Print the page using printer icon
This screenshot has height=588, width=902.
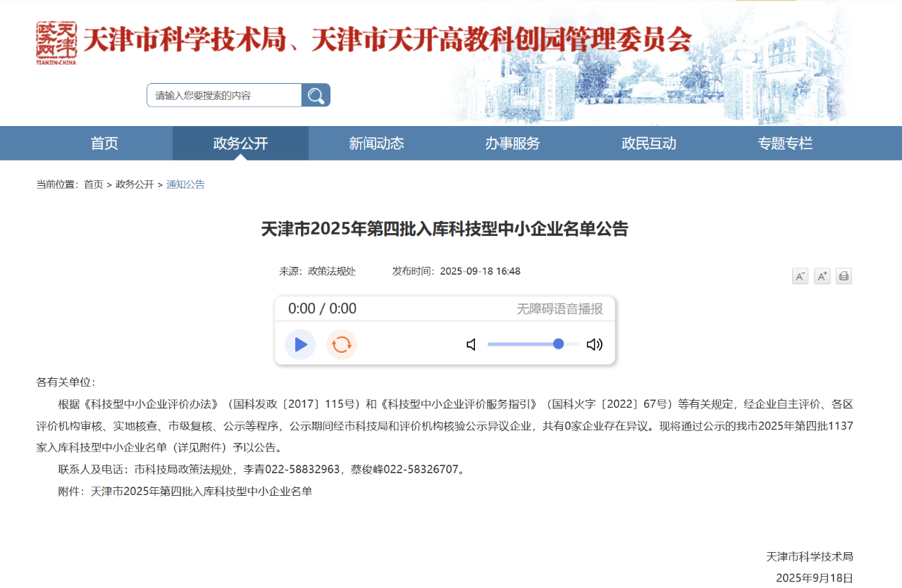point(844,276)
